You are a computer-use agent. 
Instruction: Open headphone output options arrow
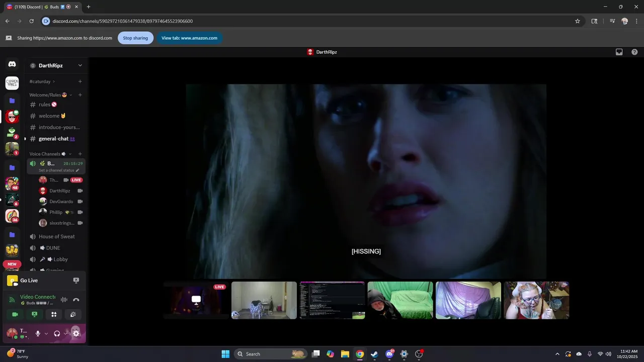pyautogui.click(x=65, y=333)
